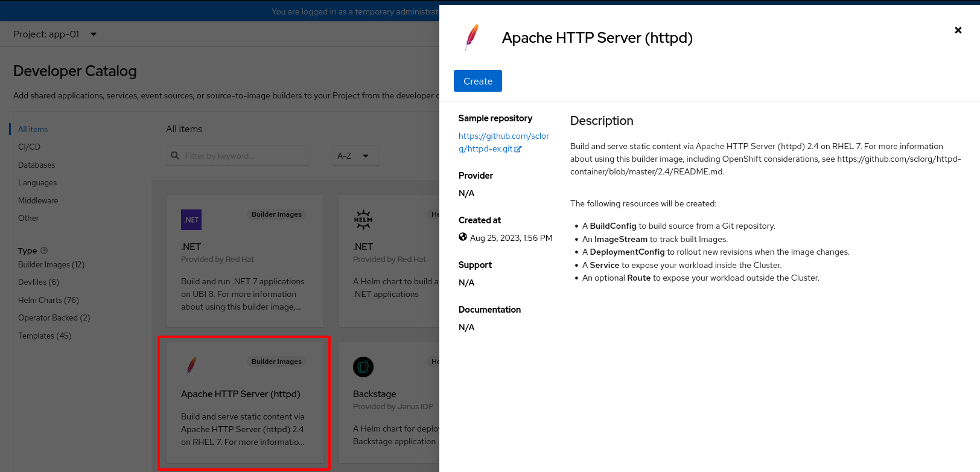Filter by Builder Images (12) type
The width and height of the screenshot is (980, 472).
click(51, 264)
